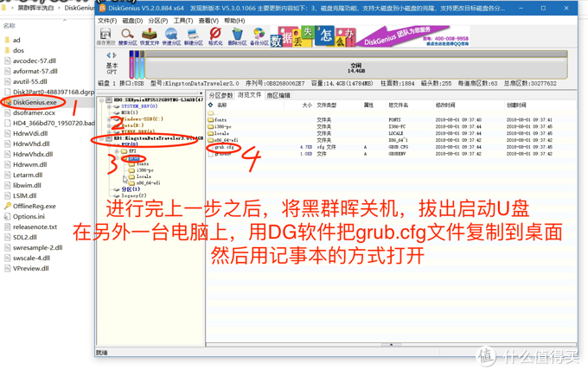Expand the Windows-SSD(C:) partition node
The image size is (588, 376).
(109, 119)
